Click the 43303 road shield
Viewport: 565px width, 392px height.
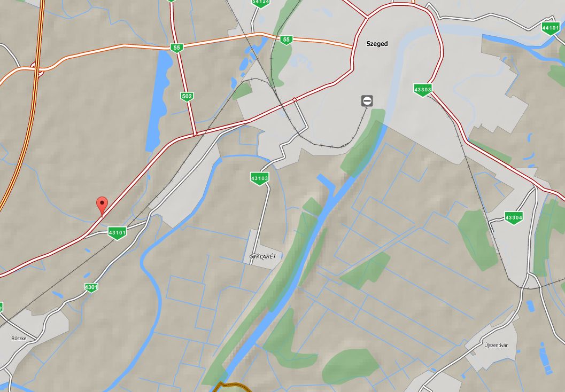[x=423, y=90]
